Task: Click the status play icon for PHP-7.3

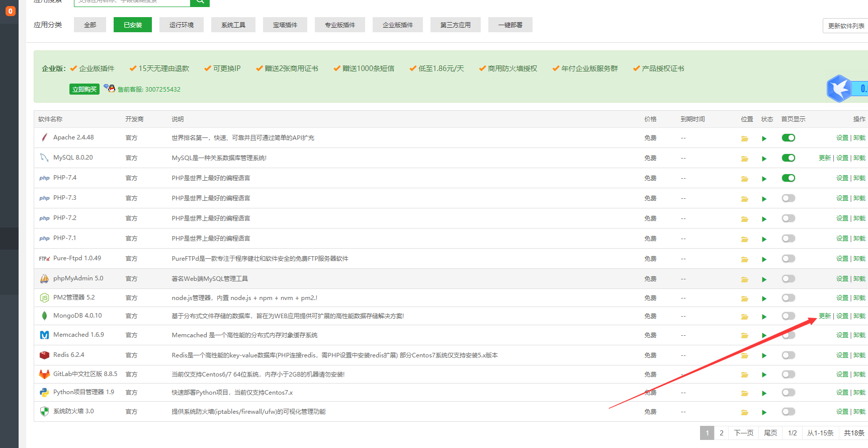Action: [x=764, y=199]
